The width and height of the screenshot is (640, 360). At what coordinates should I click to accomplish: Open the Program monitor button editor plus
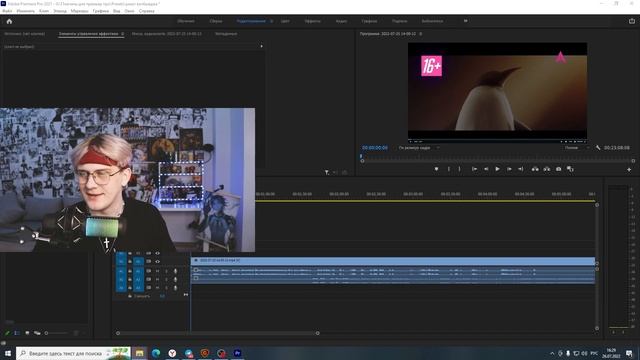[x=629, y=169]
